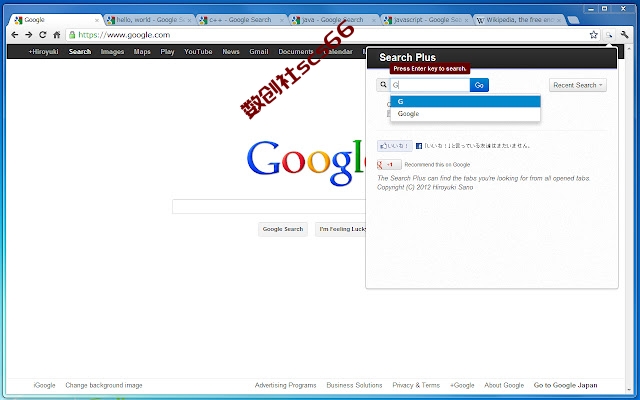Focus the Search Plus text input
Image resolution: width=640 pixels, height=400 pixels.
pyautogui.click(x=430, y=85)
